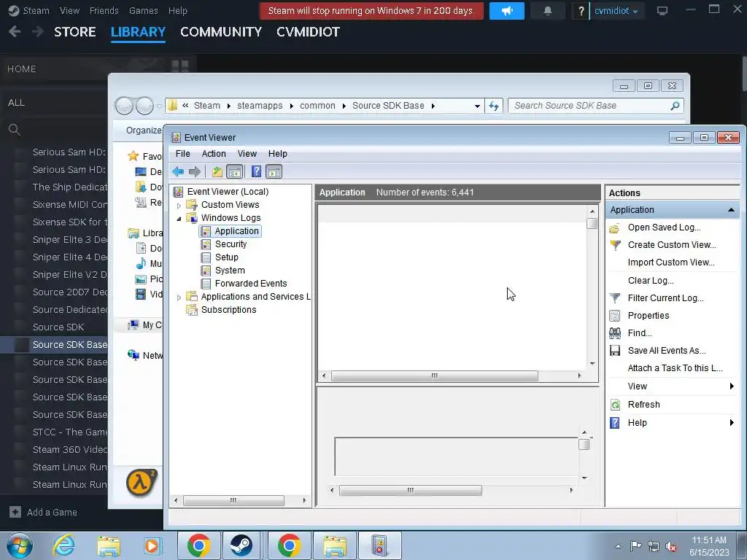This screenshot has width=747, height=560.
Task: Click the events list vertical scroll thumb
Action: point(592,224)
